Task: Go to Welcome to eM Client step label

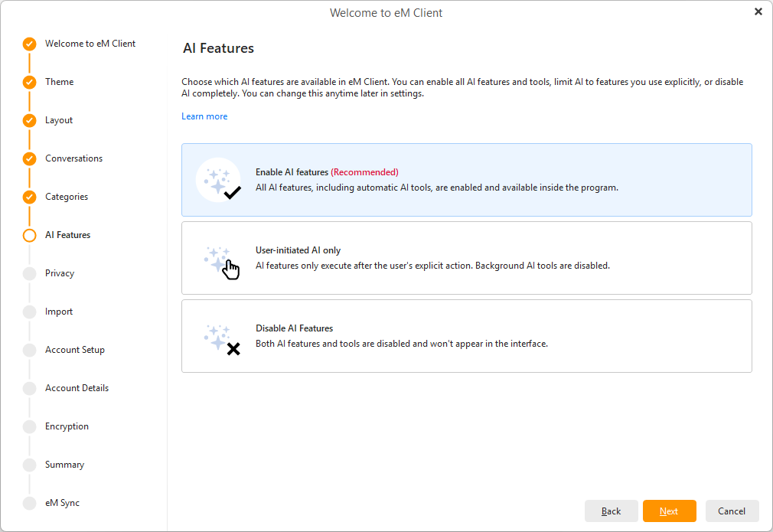Action: click(x=90, y=44)
